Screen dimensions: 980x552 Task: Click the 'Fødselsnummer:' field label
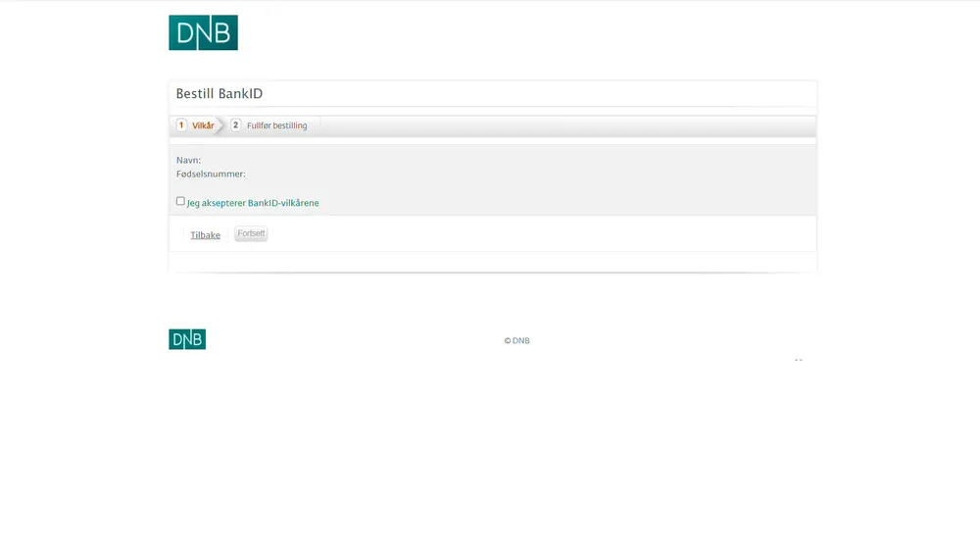211,174
